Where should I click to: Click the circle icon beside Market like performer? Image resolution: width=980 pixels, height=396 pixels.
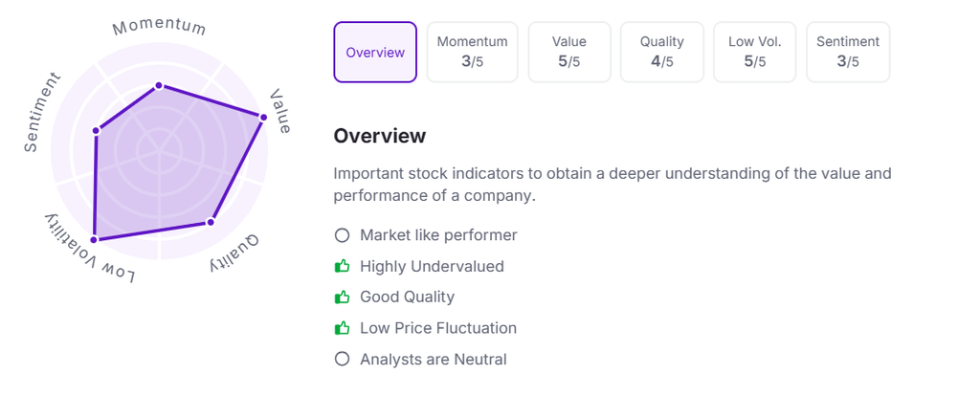pyautogui.click(x=342, y=235)
